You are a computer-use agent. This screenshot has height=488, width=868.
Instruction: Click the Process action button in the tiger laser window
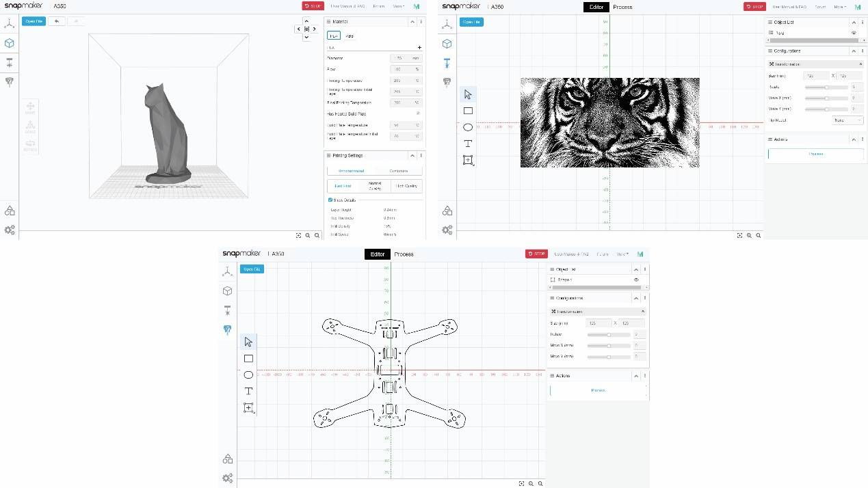click(x=815, y=154)
